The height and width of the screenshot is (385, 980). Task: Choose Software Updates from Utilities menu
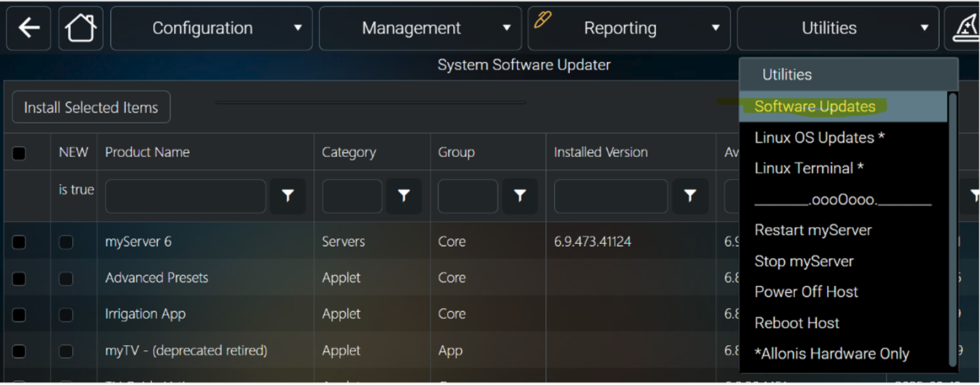pyautogui.click(x=843, y=106)
